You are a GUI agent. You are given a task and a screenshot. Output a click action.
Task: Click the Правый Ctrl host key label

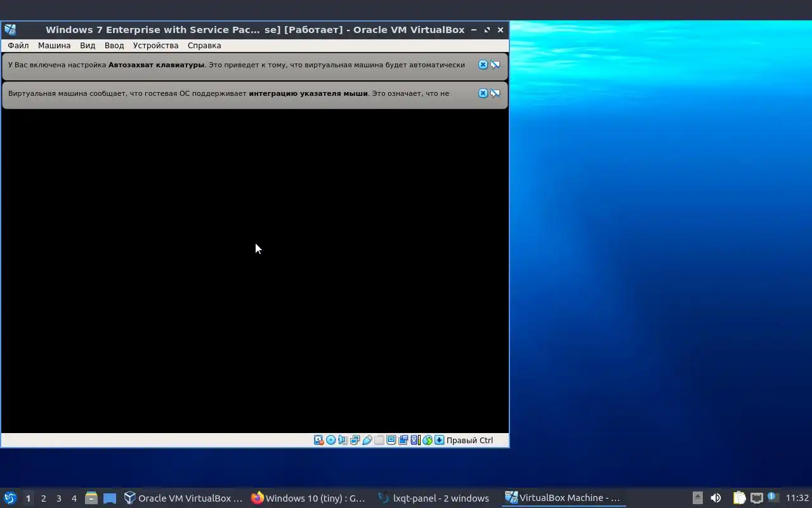pos(469,440)
